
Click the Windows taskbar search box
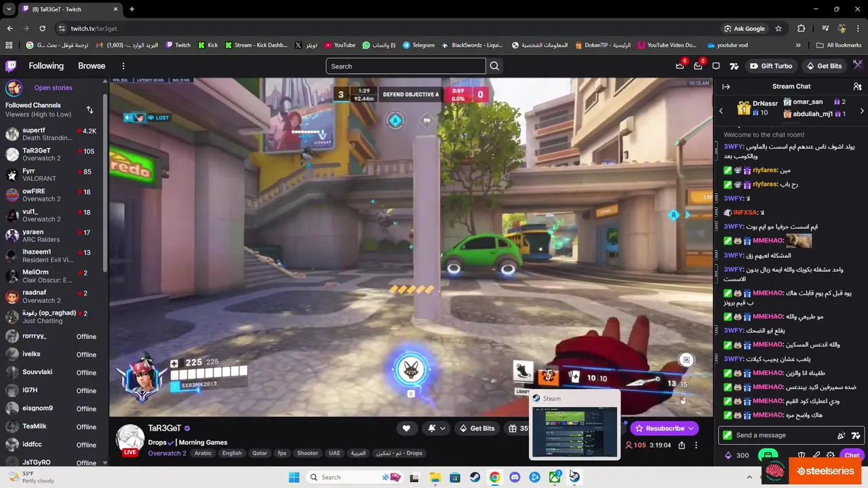[x=355, y=477]
